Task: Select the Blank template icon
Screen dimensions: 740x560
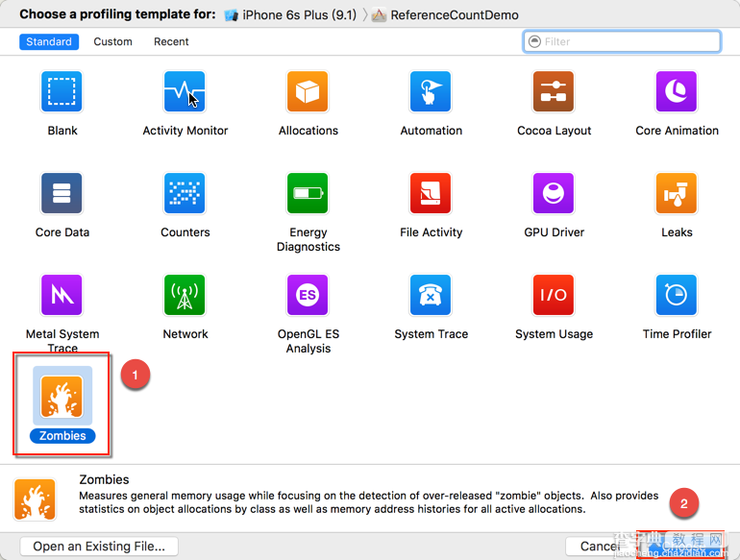Action: (62, 91)
